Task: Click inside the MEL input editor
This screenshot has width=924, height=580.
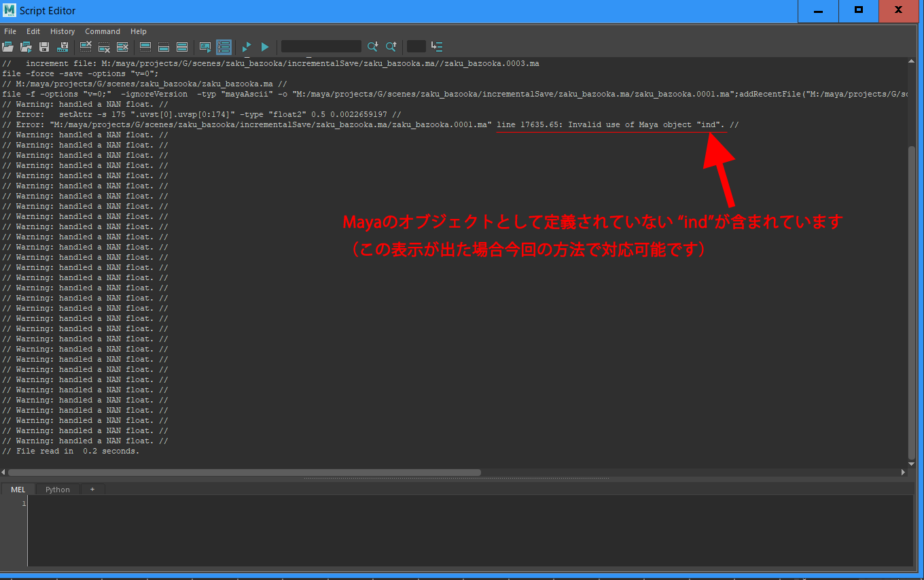Action: pos(469,530)
